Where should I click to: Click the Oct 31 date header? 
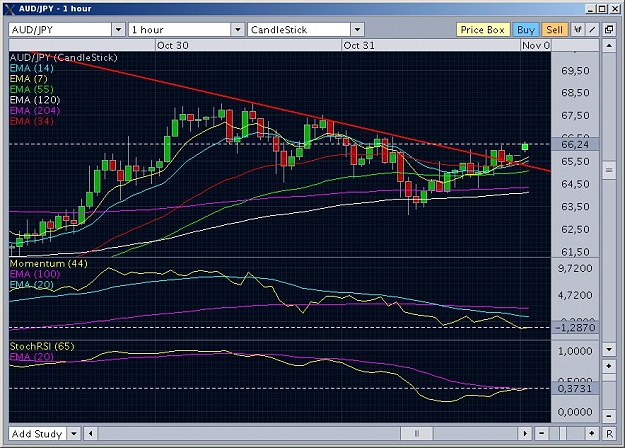359,45
